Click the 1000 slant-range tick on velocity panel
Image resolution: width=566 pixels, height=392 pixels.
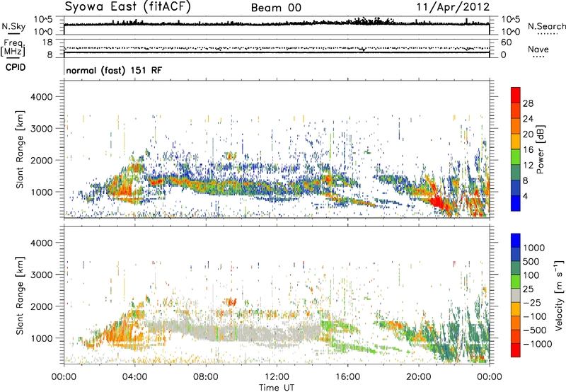(x=42, y=338)
